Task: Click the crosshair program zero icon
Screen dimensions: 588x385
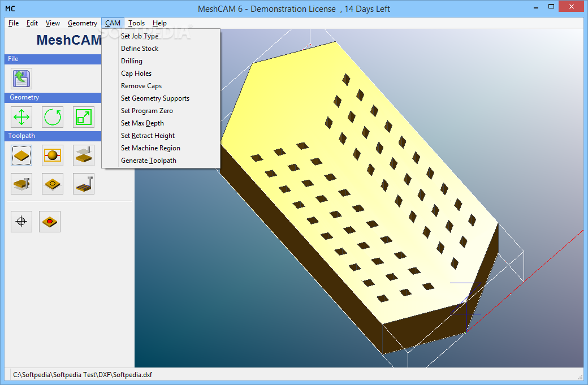Action: point(21,222)
